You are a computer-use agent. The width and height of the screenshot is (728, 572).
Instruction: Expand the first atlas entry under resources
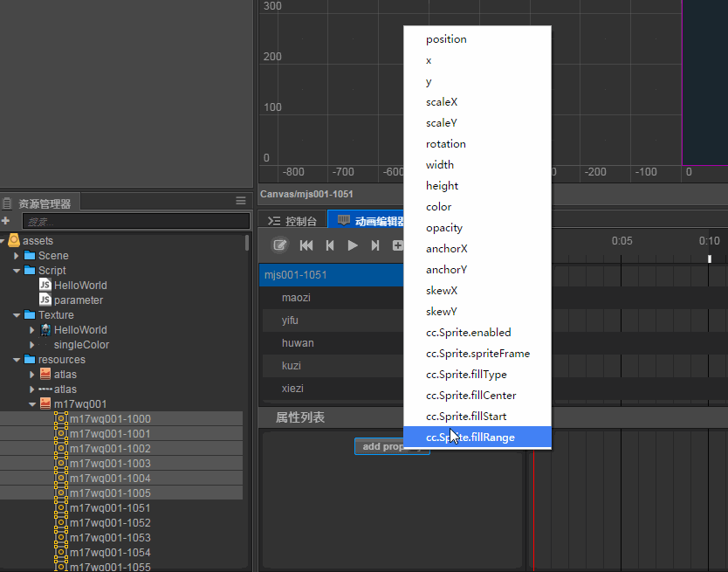point(31,375)
